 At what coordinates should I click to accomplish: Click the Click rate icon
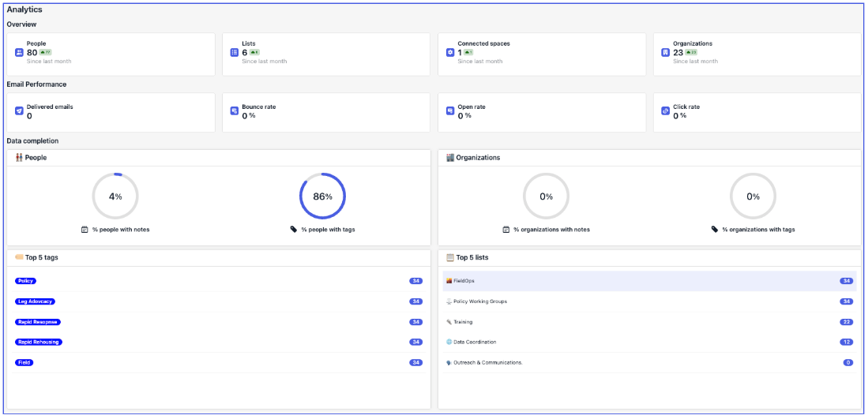(666, 111)
